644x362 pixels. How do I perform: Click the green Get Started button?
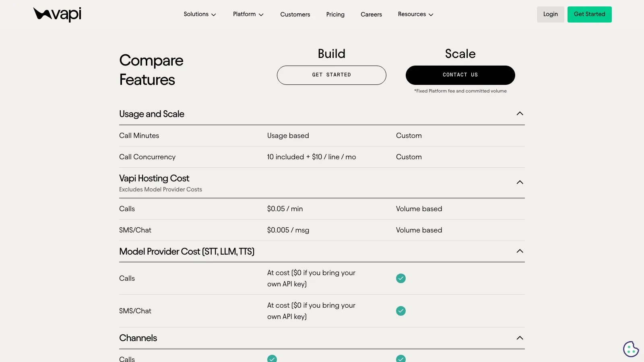[x=589, y=14]
